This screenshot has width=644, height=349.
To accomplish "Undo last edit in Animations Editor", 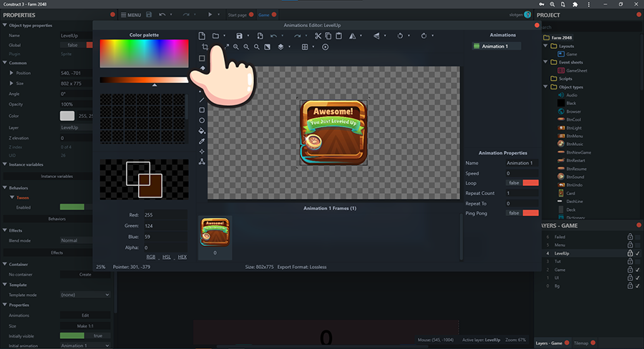I will point(273,36).
